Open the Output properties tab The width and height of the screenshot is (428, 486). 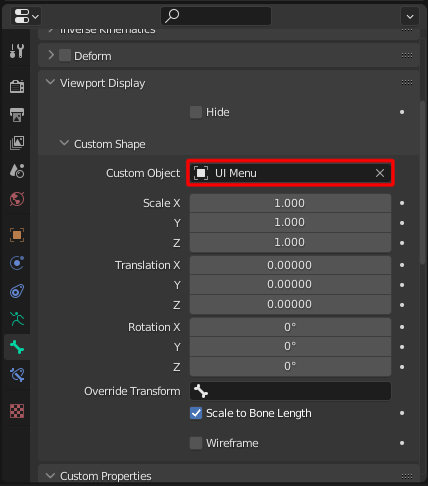17,115
